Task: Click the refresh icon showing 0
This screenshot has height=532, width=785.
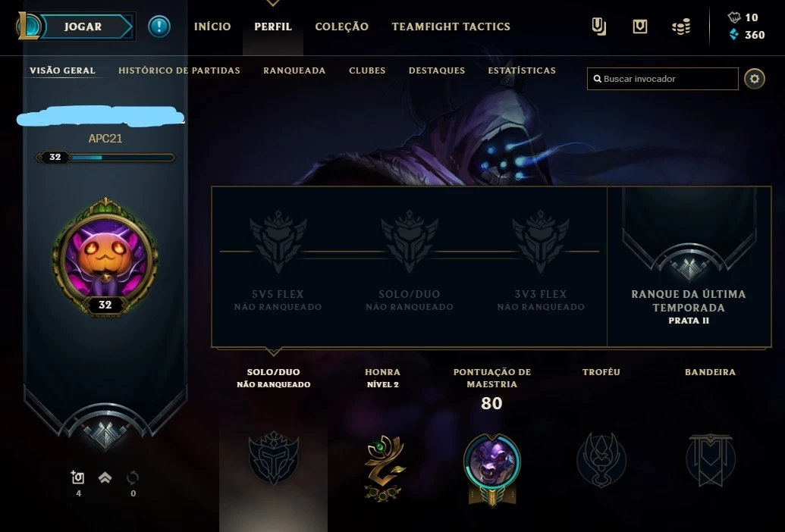Action: [x=133, y=478]
